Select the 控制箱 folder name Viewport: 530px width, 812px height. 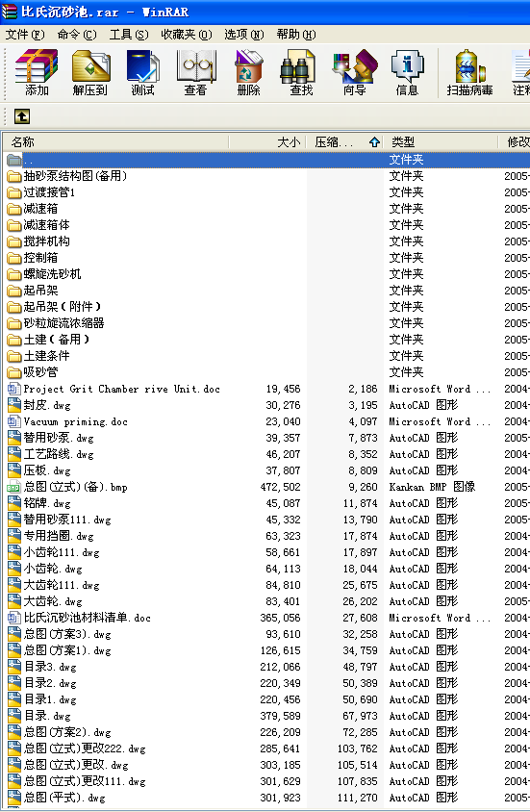click(40, 258)
